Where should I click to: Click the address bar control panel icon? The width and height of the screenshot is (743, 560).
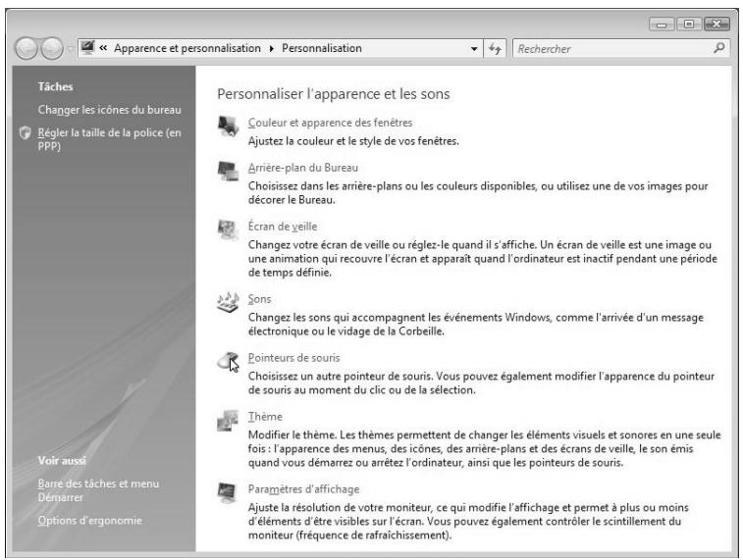pyautogui.click(x=87, y=48)
